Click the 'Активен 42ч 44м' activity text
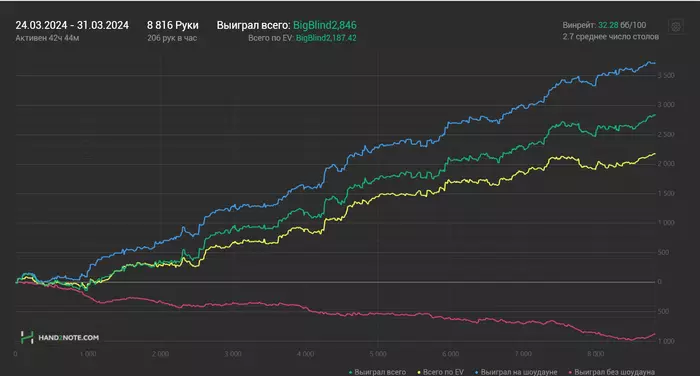 click(47, 38)
